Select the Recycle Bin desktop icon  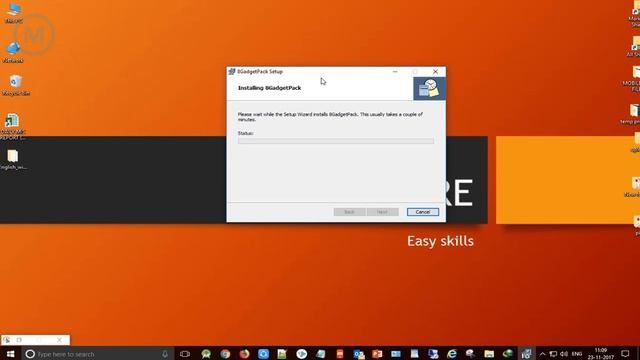pyautogui.click(x=16, y=85)
